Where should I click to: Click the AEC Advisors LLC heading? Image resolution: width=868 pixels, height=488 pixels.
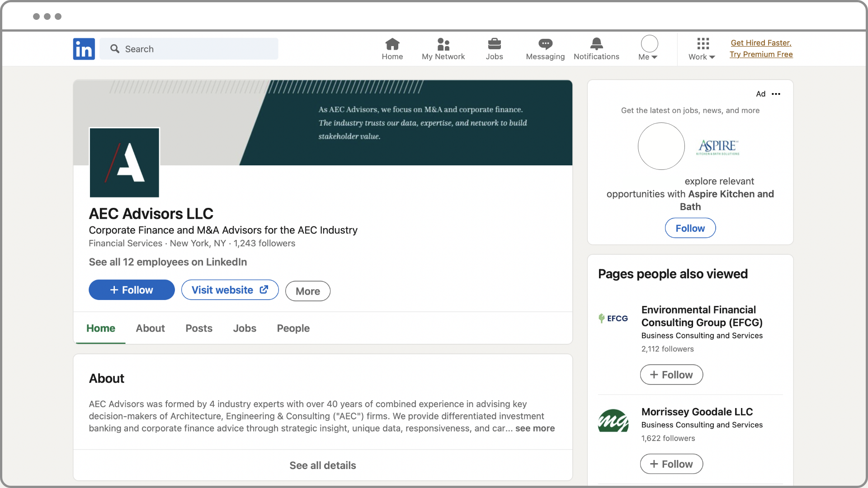[151, 214]
